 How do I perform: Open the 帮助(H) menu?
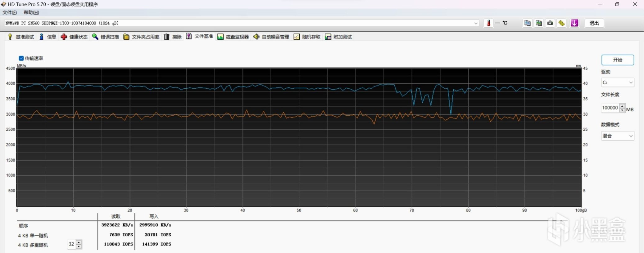click(x=31, y=12)
